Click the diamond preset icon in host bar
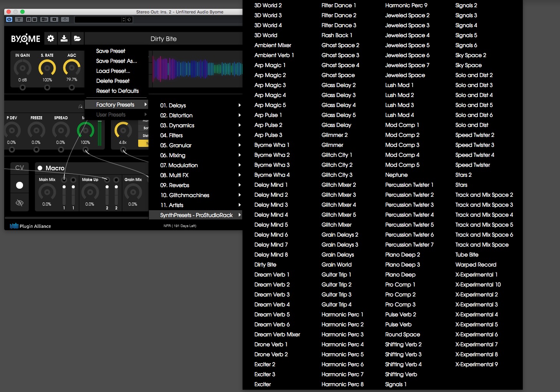 [x=129, y=20]
